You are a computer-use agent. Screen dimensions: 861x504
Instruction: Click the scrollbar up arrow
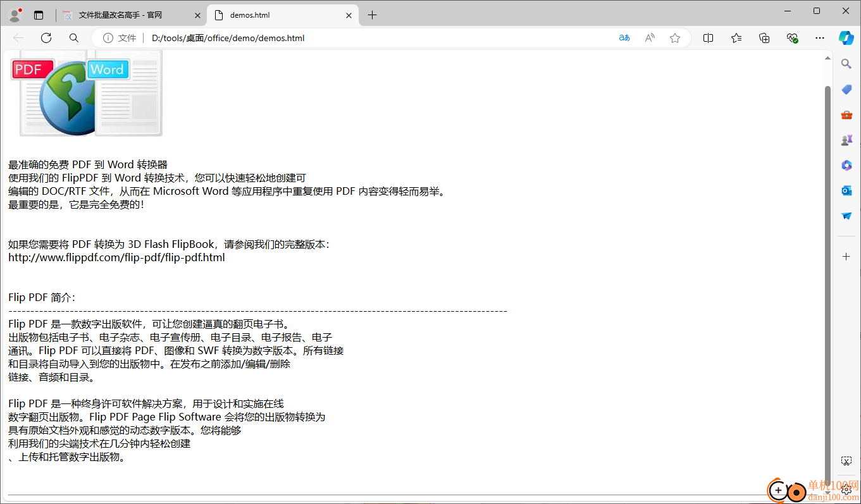pyautogui.click(x=827, y=58)
